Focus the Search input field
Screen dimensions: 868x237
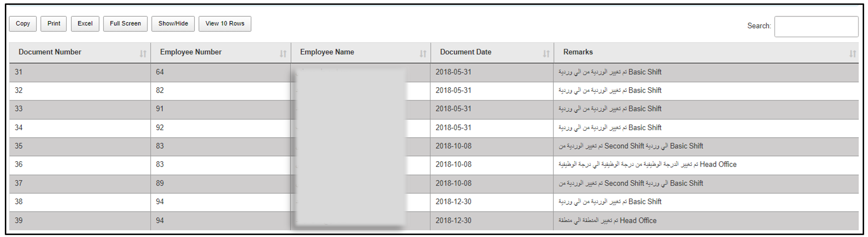click(816, 26)
